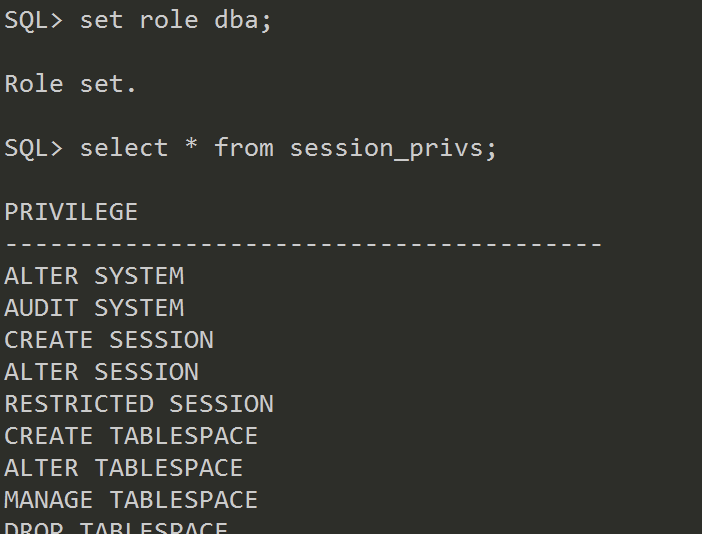This screenshot has height=534, width=702.
Task: Select the ALTER SESSION privilege row
Action: point(101,372)
